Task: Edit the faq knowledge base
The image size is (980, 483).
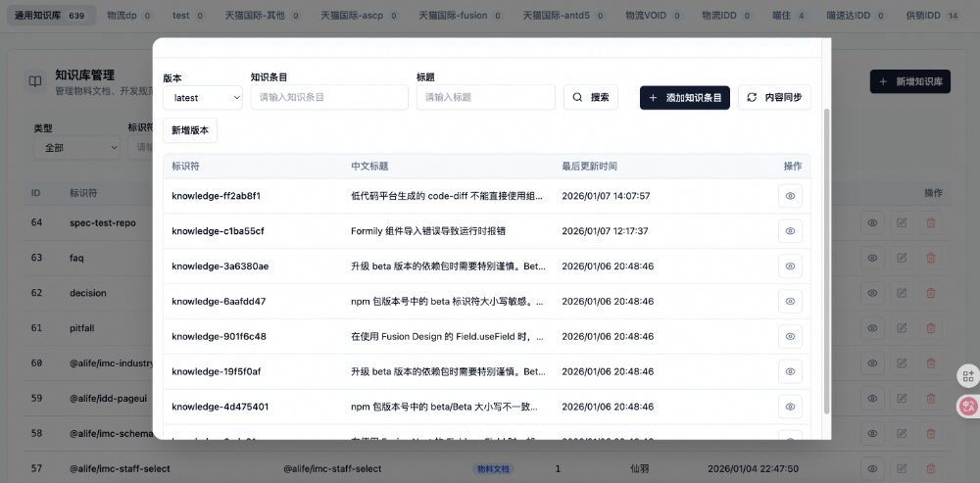Action: tap(902, 258)
